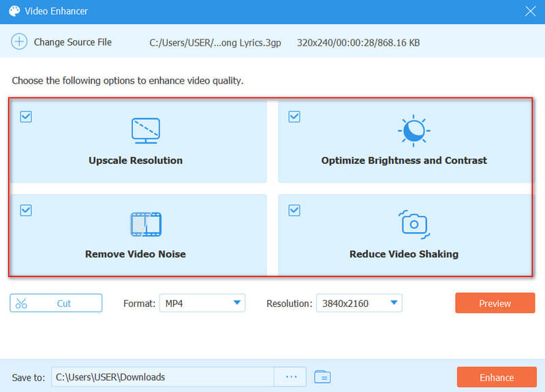Viewport: 545px width, 392px height.
Task: Untick the Reduce Video Shaking checkbox
Action: click(294, 210)
